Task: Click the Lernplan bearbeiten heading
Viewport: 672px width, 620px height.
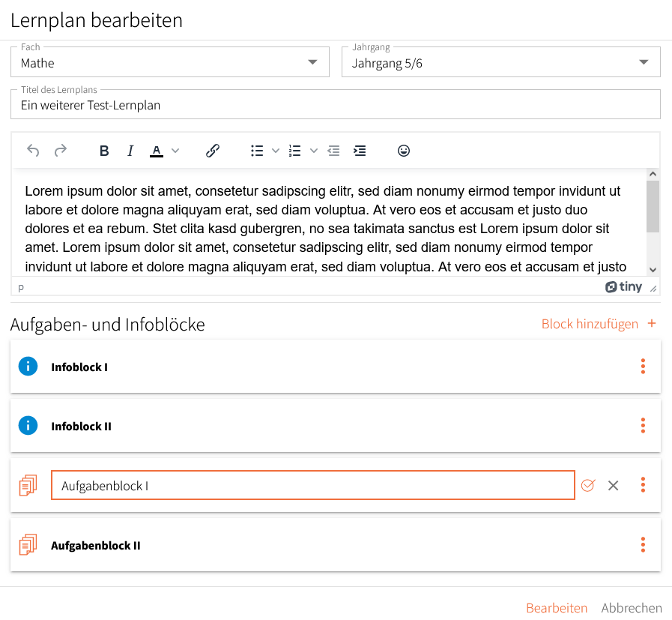Action: point(97,20)
